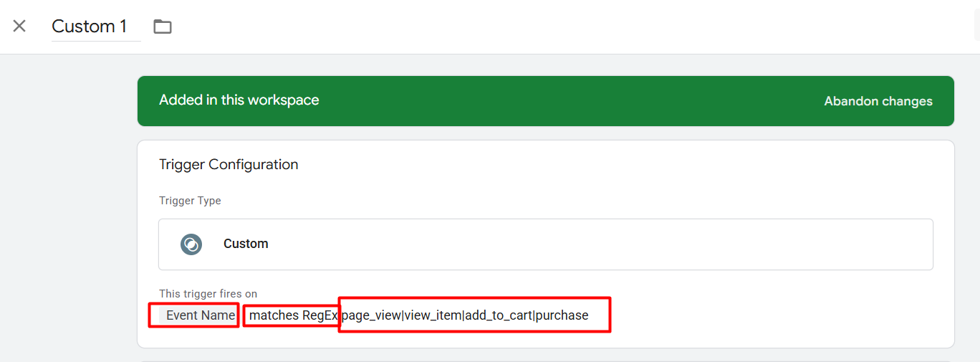Click the green banner's empty middle area
Viewport: 980px width, 362px height.
(559, 101)
